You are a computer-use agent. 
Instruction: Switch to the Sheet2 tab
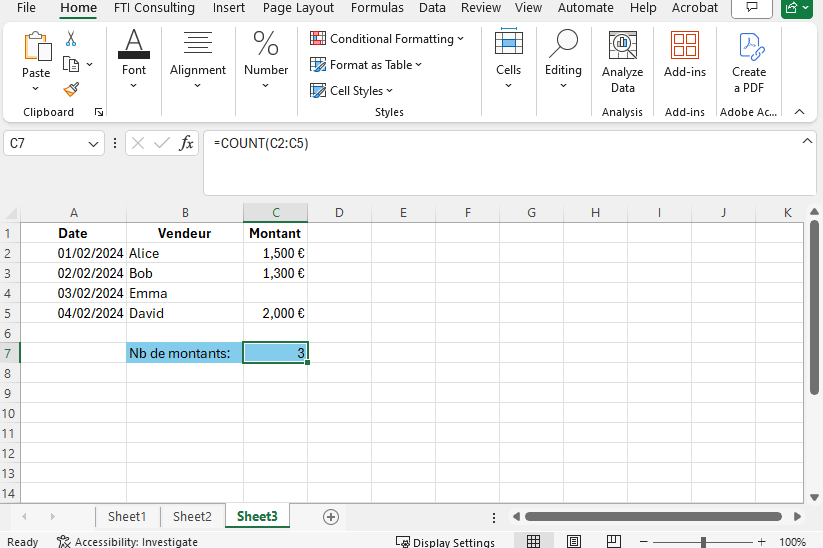click(192, 517)
